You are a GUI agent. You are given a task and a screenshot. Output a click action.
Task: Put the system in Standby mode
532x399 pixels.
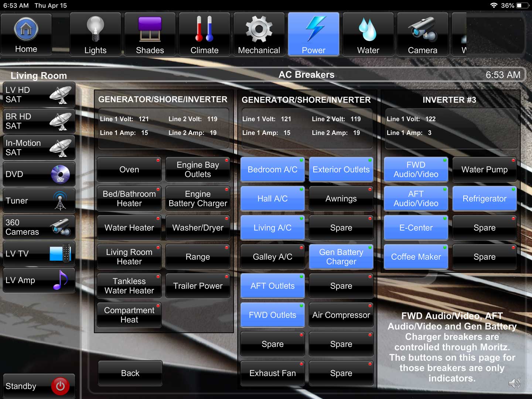(39, 386)
